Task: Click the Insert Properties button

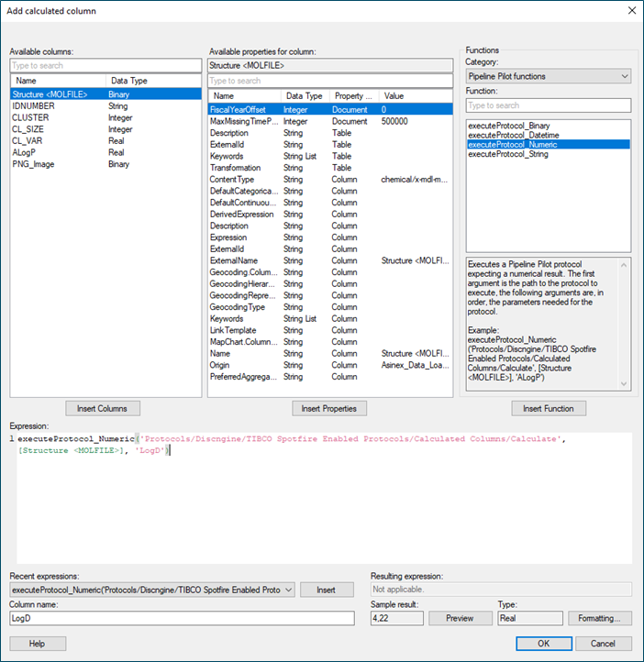Action: pos(329,409)
